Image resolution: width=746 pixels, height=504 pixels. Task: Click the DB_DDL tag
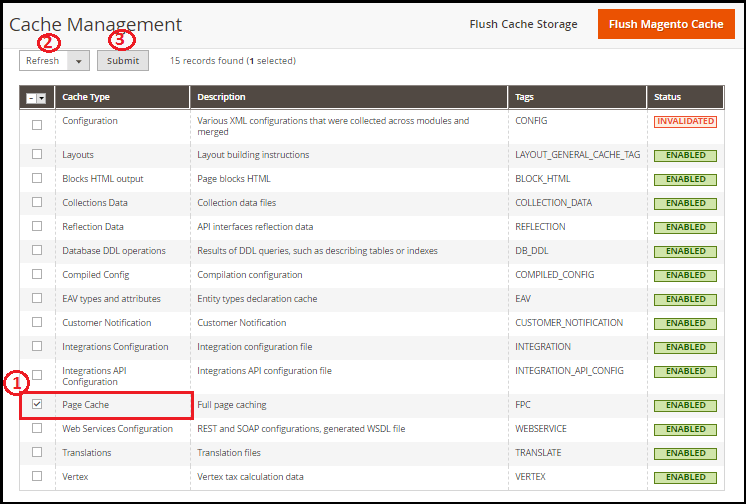click(531, 251)
